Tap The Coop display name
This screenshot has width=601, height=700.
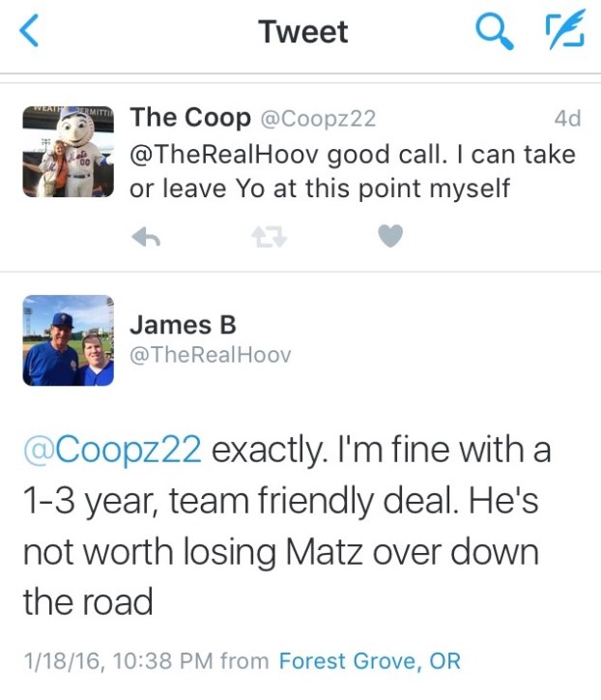190,118
